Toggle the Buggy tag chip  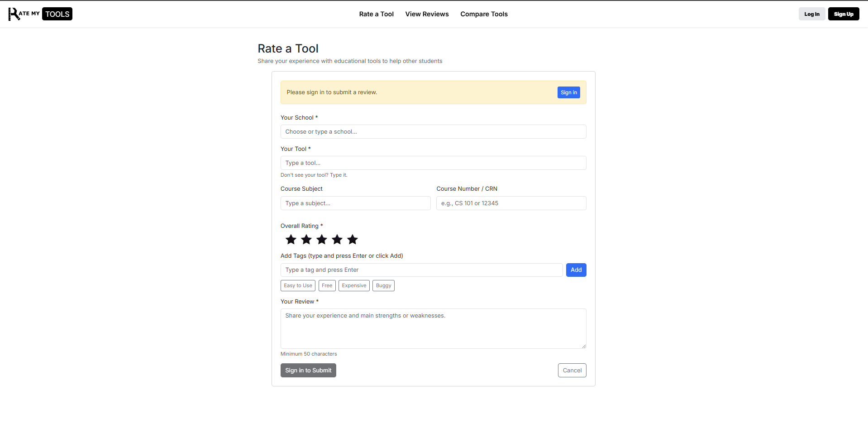click(x=383, y=285)
